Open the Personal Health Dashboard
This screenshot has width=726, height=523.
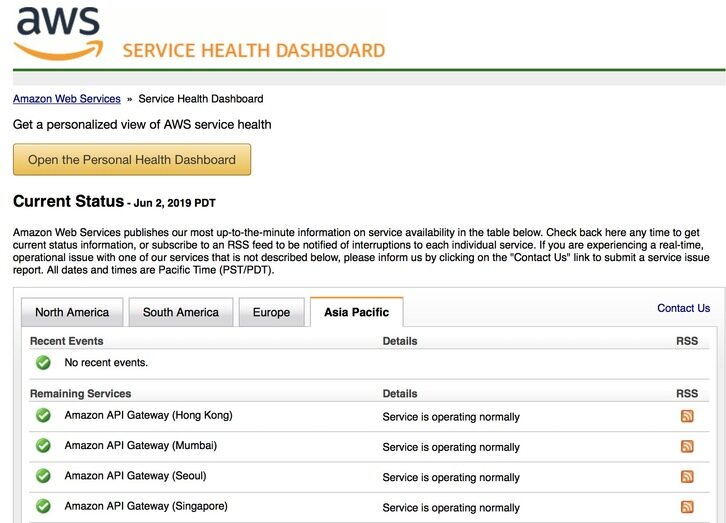point(132,160)
